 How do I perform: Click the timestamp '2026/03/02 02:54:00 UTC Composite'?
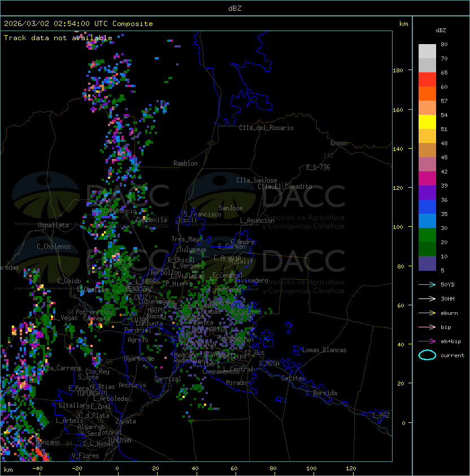[x=79, y=24]
